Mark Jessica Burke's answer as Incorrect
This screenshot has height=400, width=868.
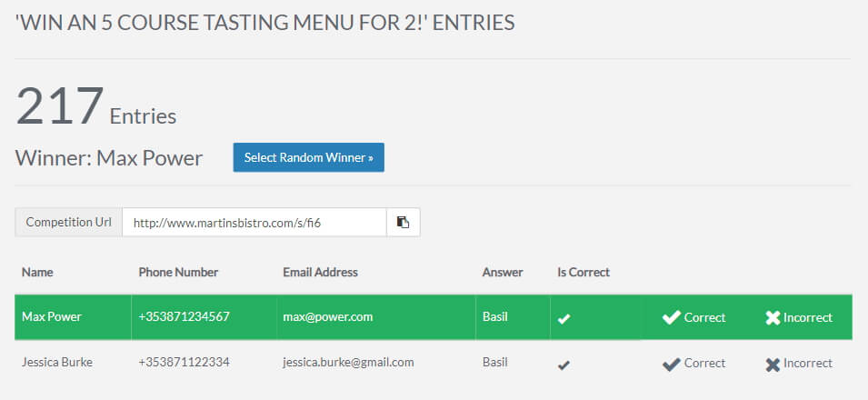click(798, 364)
